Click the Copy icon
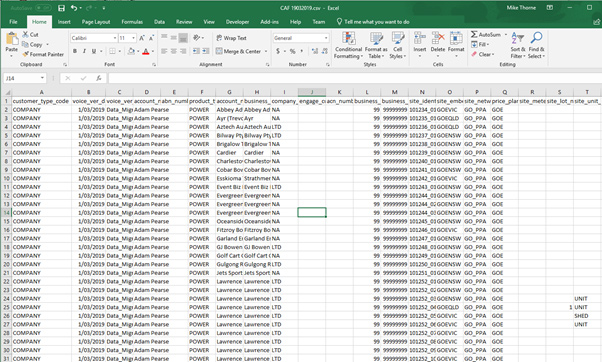 point(25,45)
